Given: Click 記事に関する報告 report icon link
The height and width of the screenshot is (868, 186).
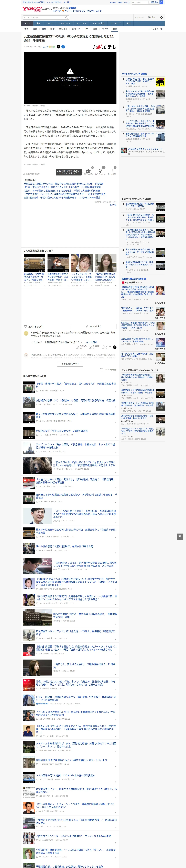Looking at the screenshot, I should [32, 174].
